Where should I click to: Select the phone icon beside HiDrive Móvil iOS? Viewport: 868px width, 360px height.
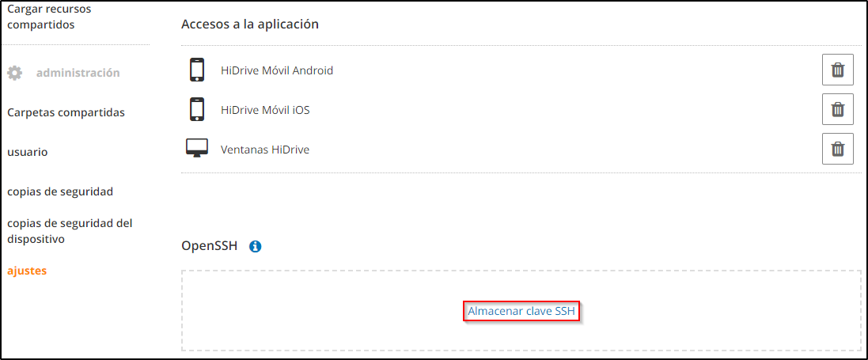pyautogui.click(x=197, y=109)
